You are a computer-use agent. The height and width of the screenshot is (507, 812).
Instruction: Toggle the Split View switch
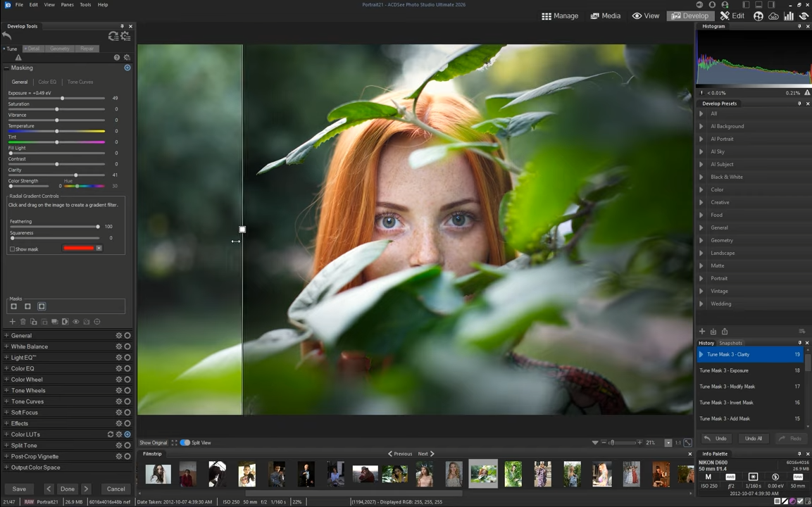tap(185, 443)
